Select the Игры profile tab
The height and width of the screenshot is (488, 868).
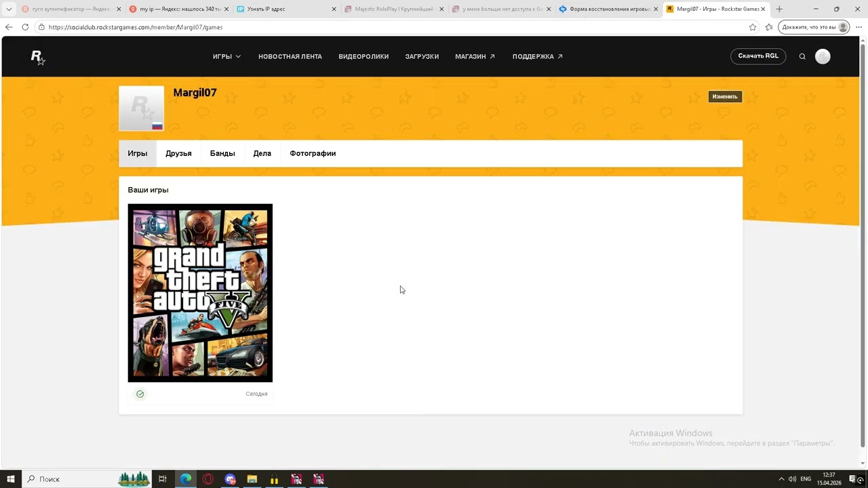138,153
